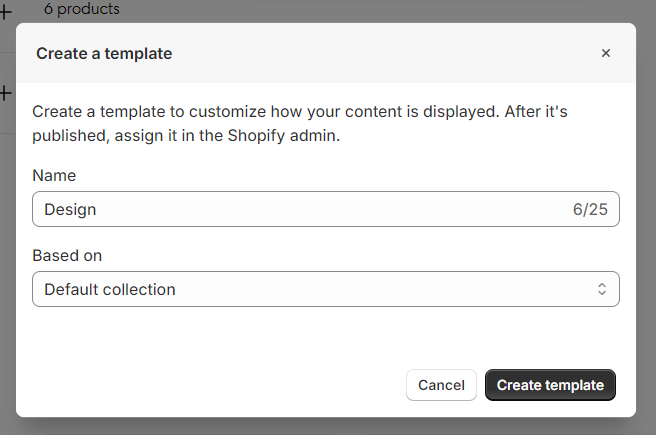Click "Shopify admin" in the description text

click(282, 135)
